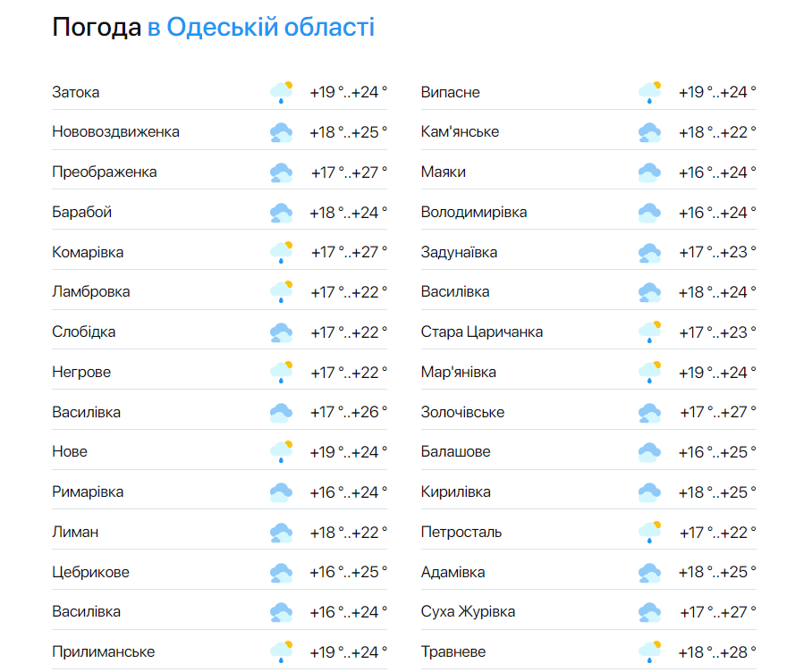Click the cloud icon next to Маяки

pos(649,170)
